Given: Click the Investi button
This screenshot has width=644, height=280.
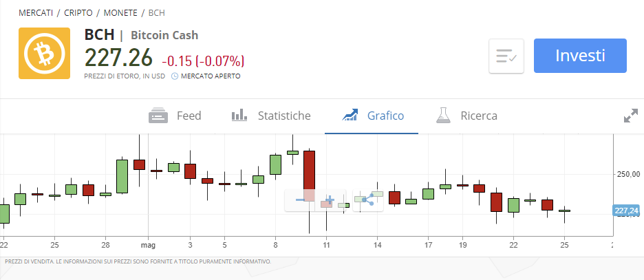Looking at the screenshot, I should coord(580,56).
